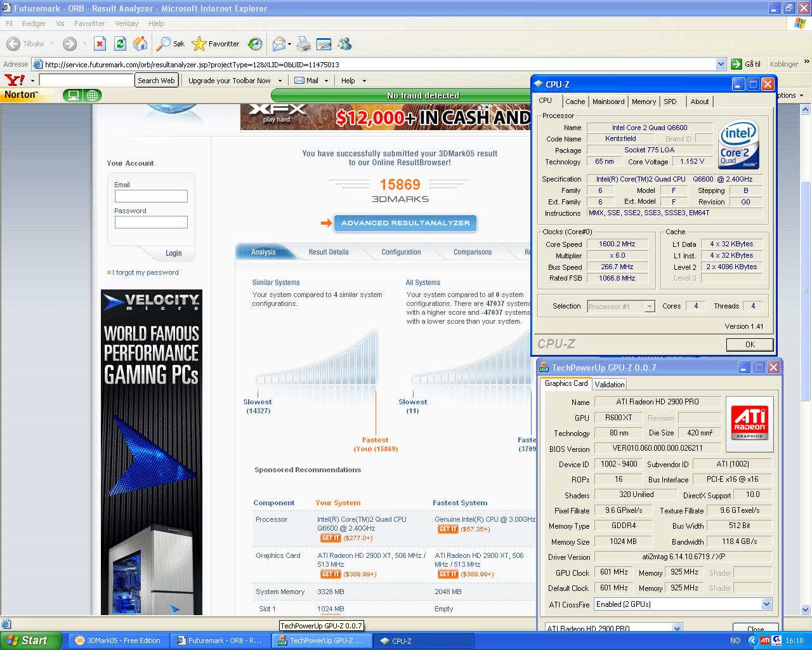Click GET IT button for Q6600 processor

pos(331,538)
